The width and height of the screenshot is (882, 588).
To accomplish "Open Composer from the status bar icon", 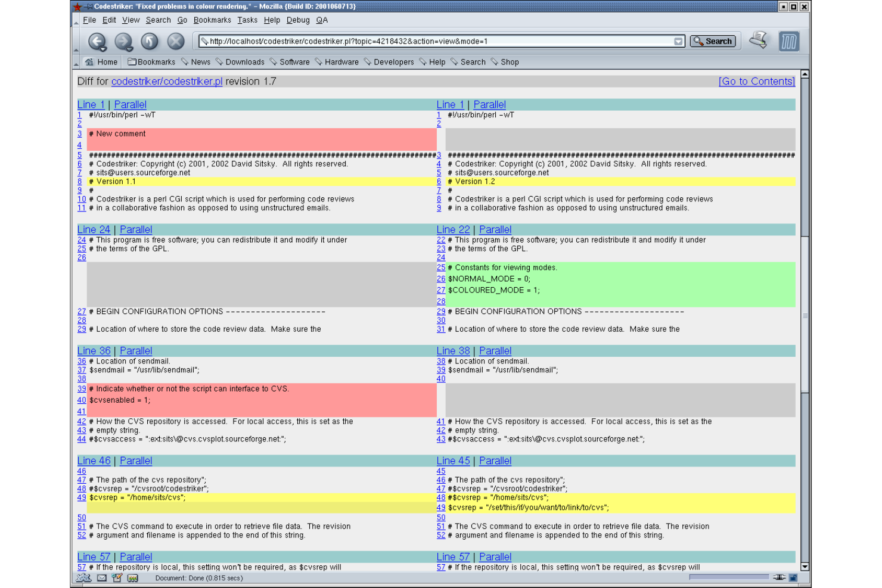I will [117, 578].
